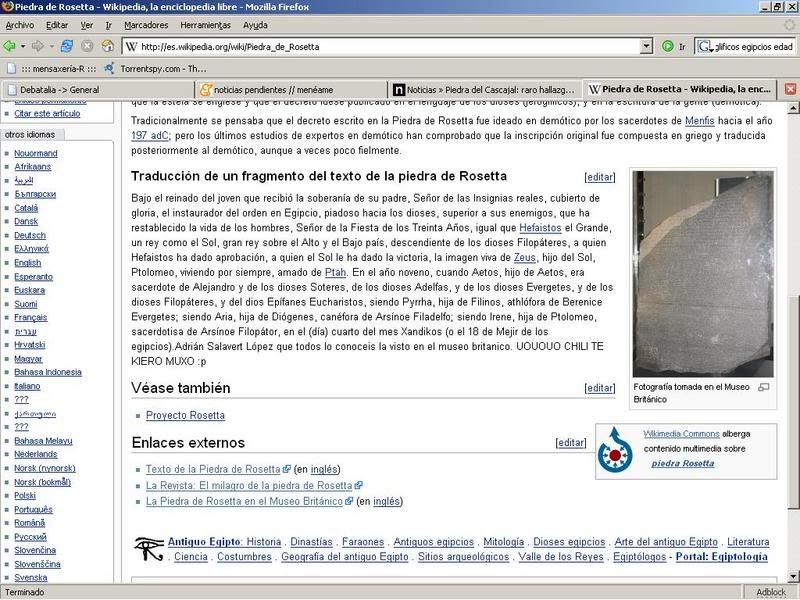
Task: Click the Eye of Horus icon
Action: 149,549
